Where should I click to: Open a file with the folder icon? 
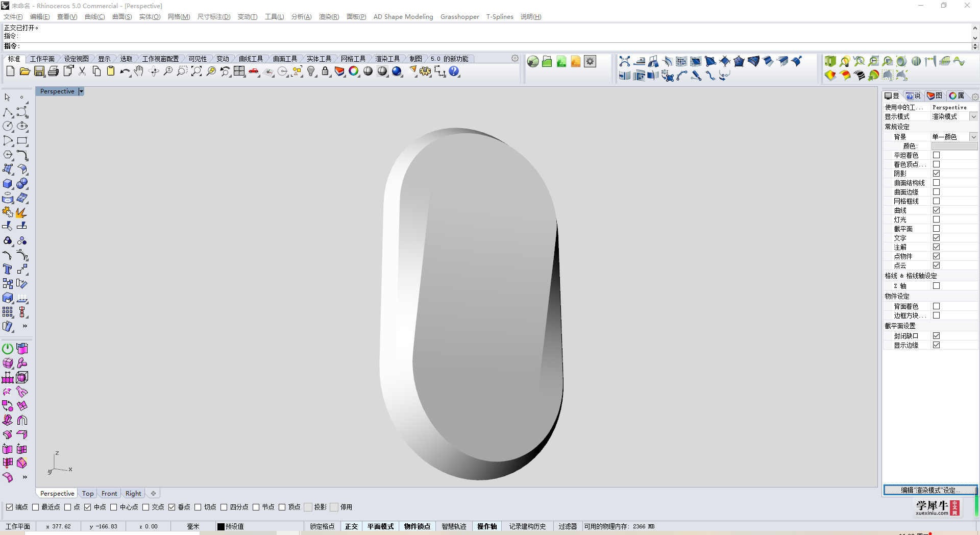point(24,71)
